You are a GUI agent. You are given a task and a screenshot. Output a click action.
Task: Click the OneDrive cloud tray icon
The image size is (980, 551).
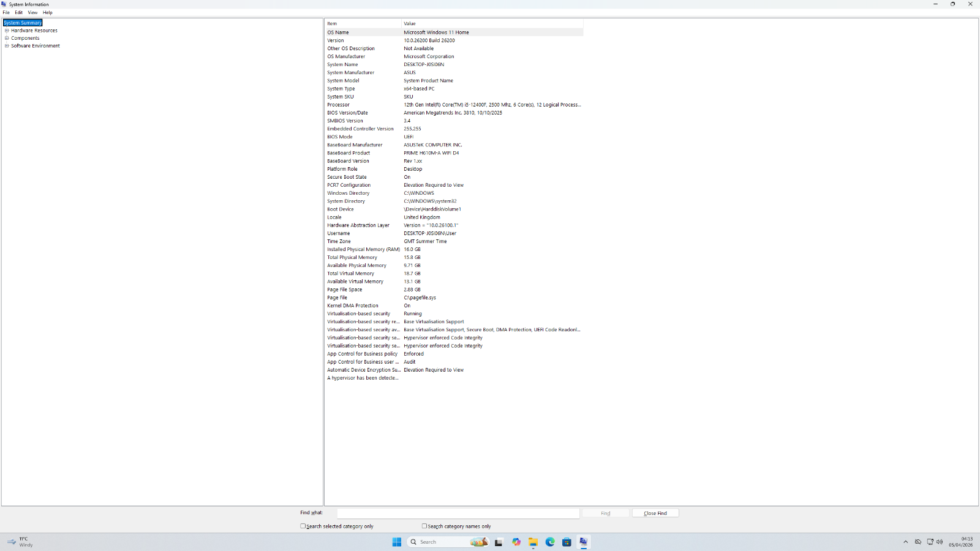918,542
